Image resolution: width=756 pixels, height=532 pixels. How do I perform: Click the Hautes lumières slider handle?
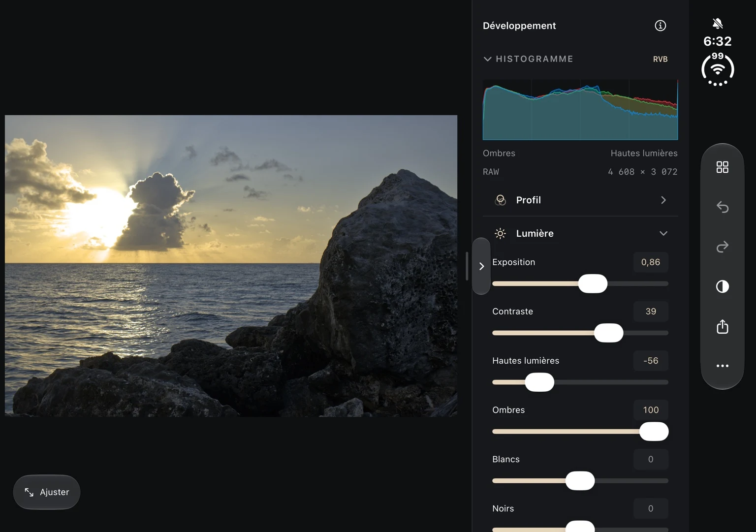pos(539,382)
